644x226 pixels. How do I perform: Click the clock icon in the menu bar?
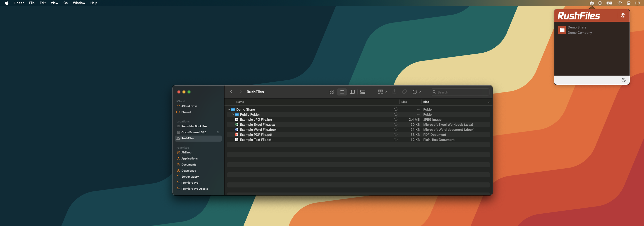[x=637, y=3]
